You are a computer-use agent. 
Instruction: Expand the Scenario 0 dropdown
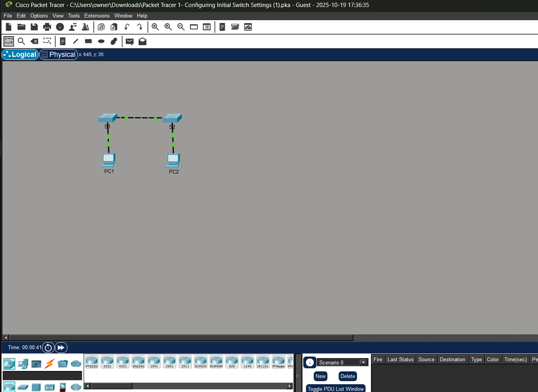[363, 363]
